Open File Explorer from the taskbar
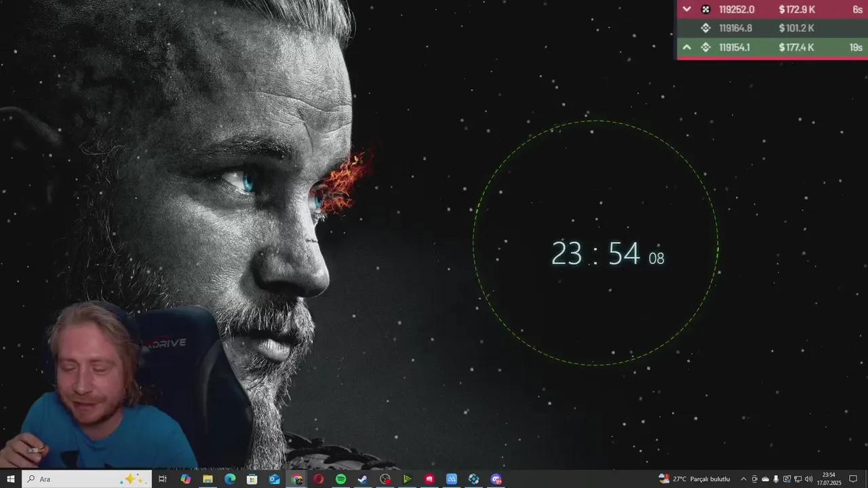 [208, 479]
